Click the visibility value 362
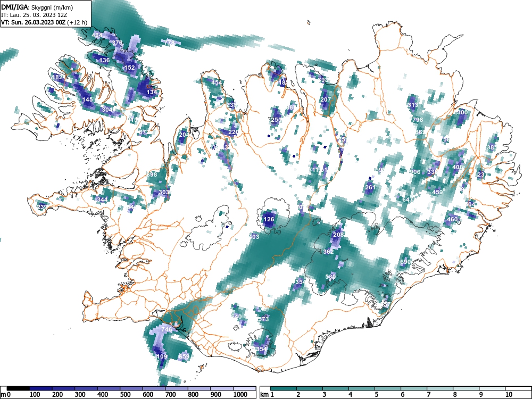This screenshot has width=532, height=399. coord(328,252)
